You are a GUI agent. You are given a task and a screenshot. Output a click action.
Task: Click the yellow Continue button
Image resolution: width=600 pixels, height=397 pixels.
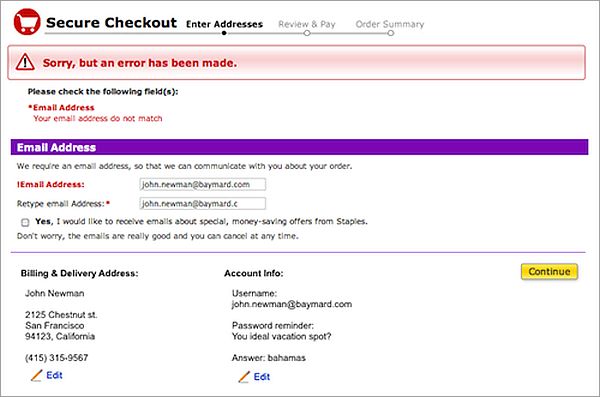pos(549,271)
